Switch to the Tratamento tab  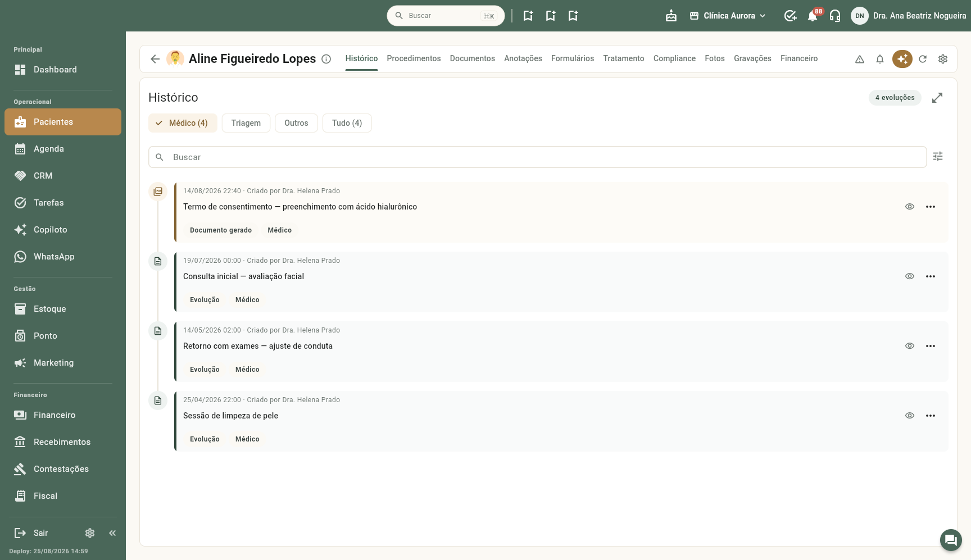click(x=624, y=58)
